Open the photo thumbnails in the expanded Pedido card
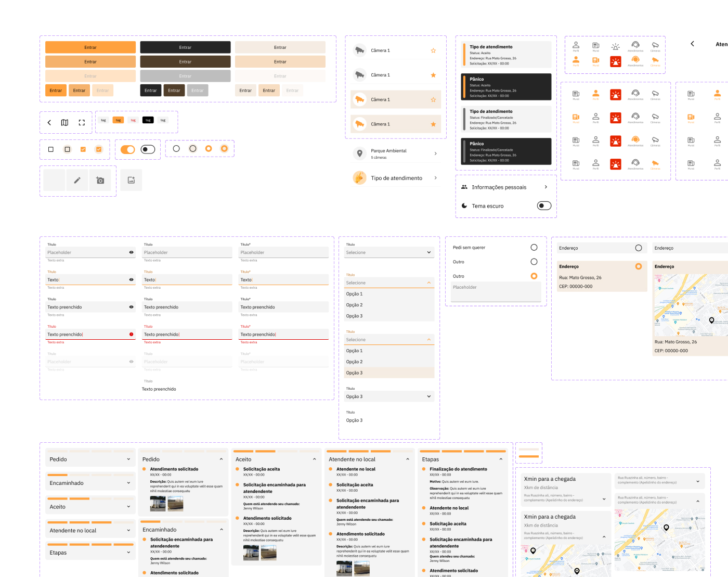 coord(166,503)
